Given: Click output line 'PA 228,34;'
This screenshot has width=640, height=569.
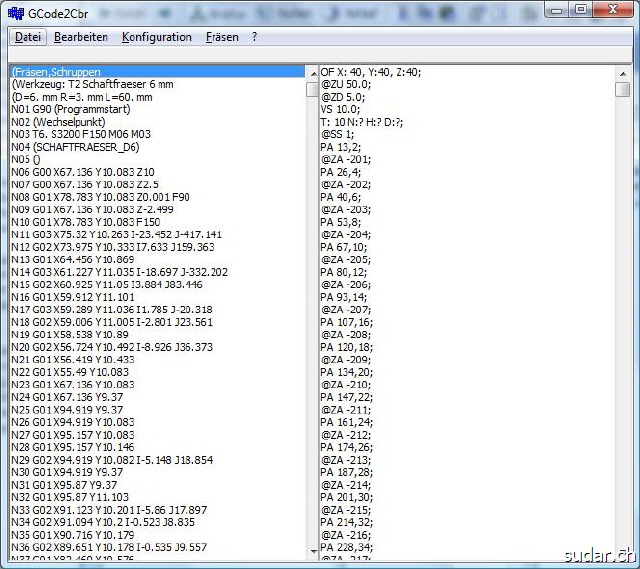Looking at the screenshot, I should (347, 547).
